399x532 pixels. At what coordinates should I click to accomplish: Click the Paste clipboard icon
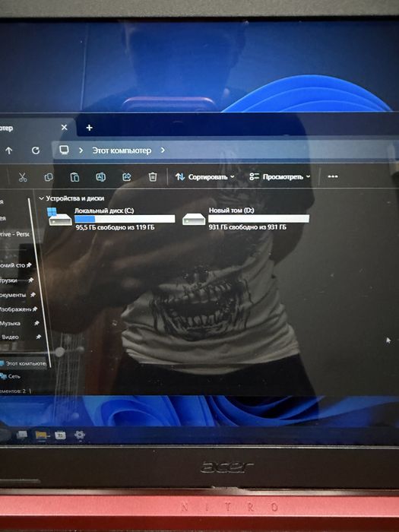[x=74, y=177]
